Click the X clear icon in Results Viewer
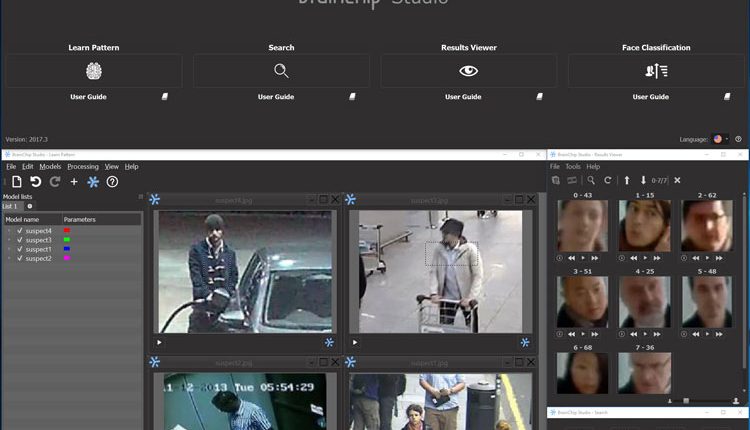 click(x=677, y=180)
